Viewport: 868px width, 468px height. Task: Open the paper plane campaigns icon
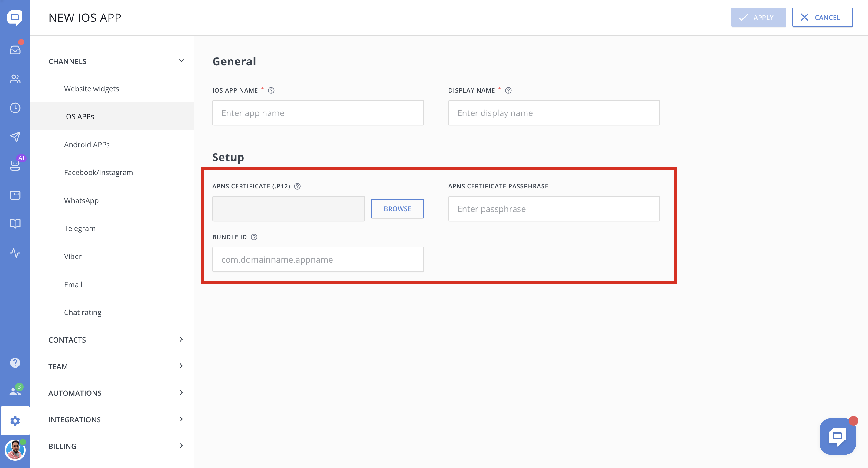pos(15,137)
